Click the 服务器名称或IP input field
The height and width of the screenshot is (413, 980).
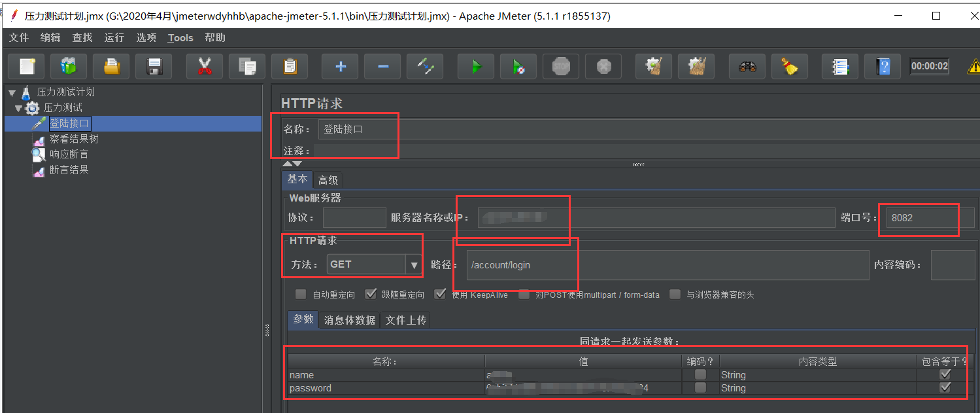tap(656, 218)
